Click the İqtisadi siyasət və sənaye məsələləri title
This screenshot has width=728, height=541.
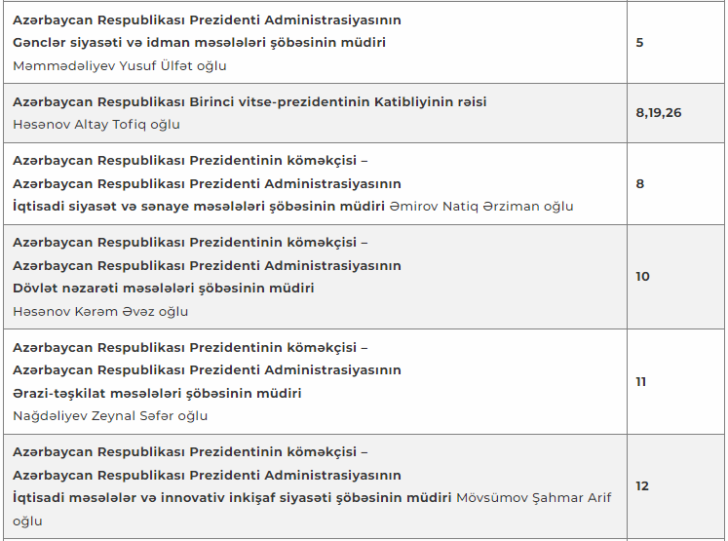(198, 206)
